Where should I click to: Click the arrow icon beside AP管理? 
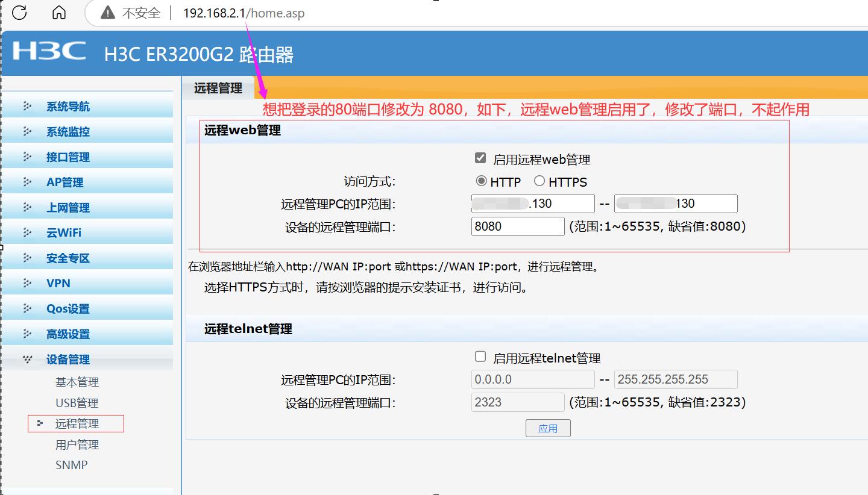click(27, 182)
